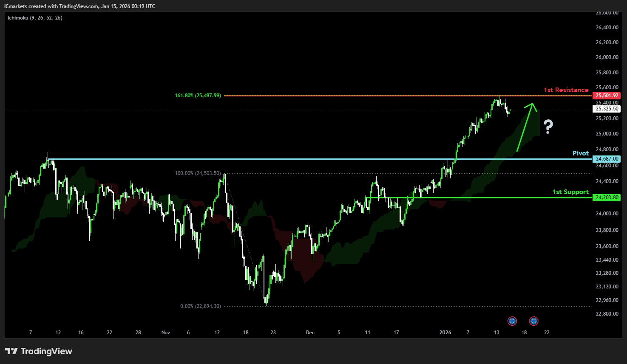Click the "Nov" date on time axis
The width and height of the screenshot is (627, 364).
pos(166,333)
